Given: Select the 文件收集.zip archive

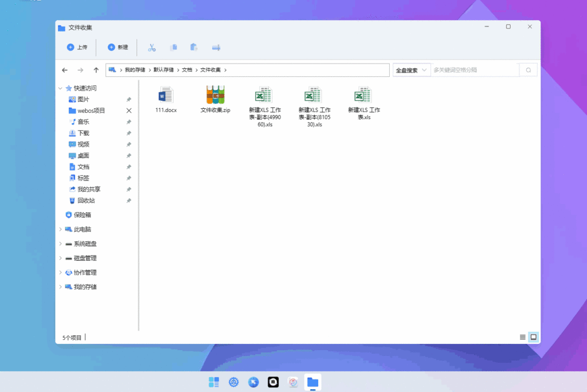Looking at the screenshot, I should point(216,100).
